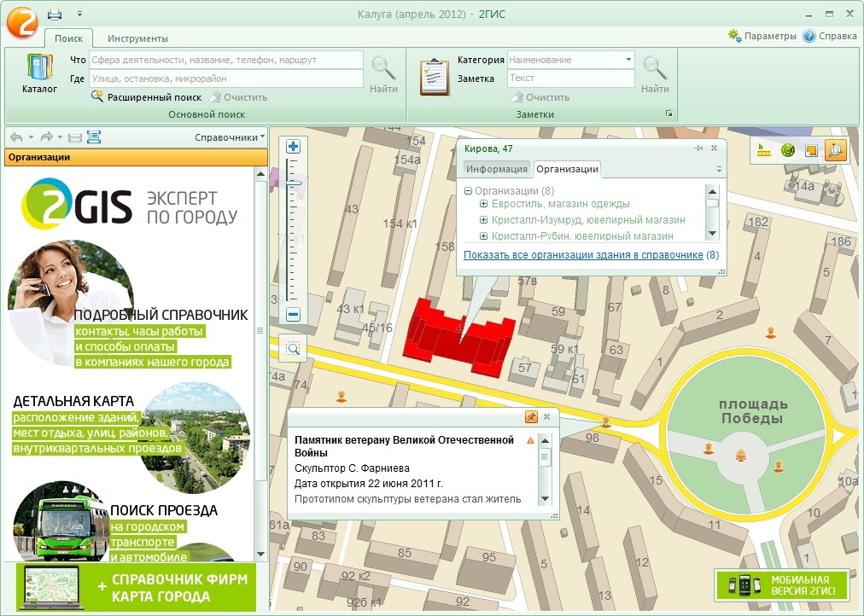Open Параметры settings
This screenshot has height=616, width=864.
762,36
